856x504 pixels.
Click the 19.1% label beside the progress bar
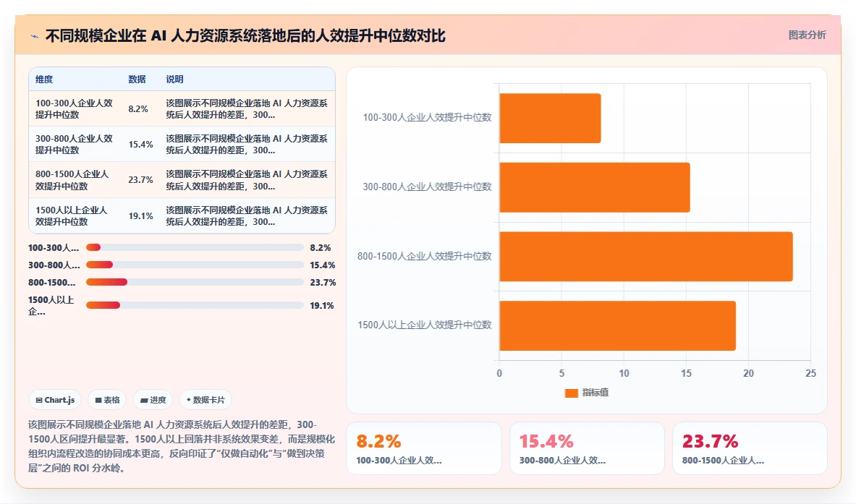click(x=321, y=305)
